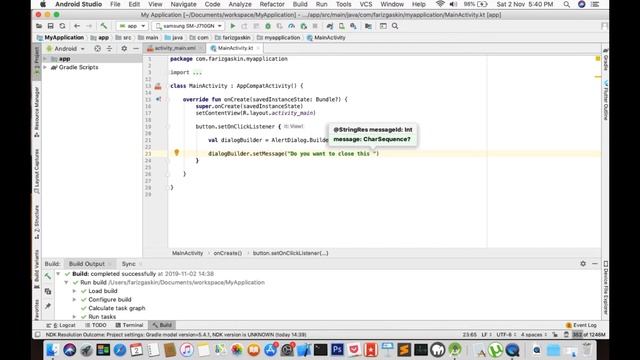Expand the app module in Project tree
Screen dimensions: 640x360
[x=46, y=59]
